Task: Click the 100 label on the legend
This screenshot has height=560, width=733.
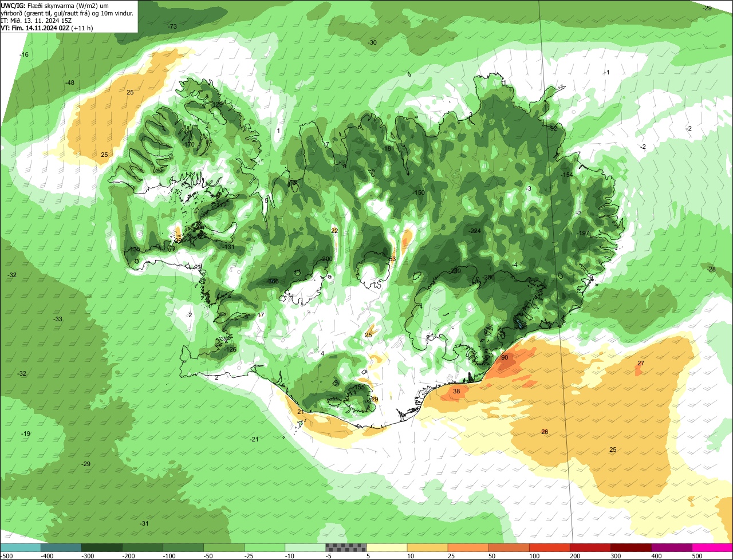Action: (535, 556)
